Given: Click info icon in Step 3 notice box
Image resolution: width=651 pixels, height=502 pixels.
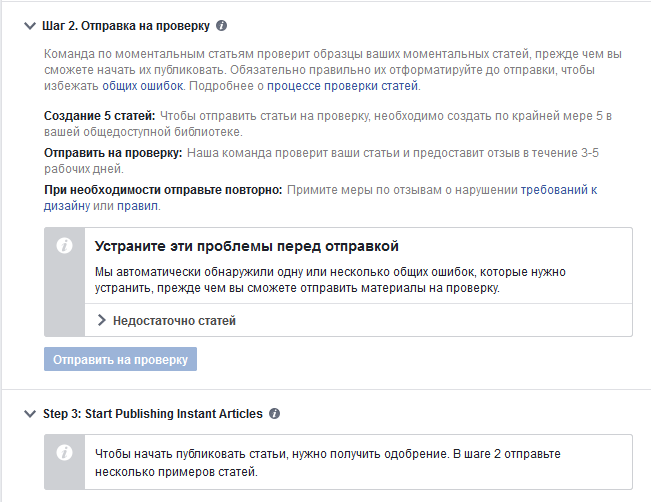Looking at the screenshot, I should [x=64, y=452].
